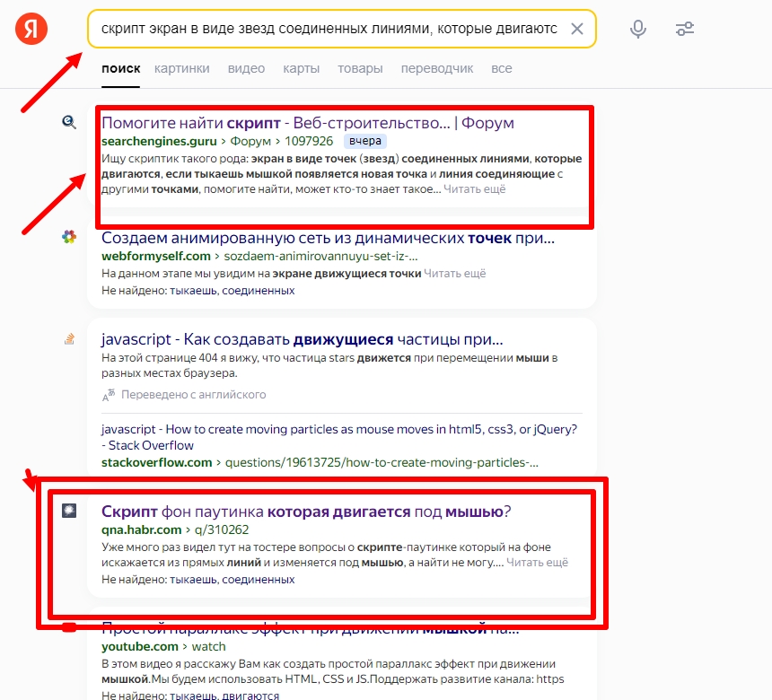Click the Yandex logo
The image size is (772, 700).
[x=31, y=29]
